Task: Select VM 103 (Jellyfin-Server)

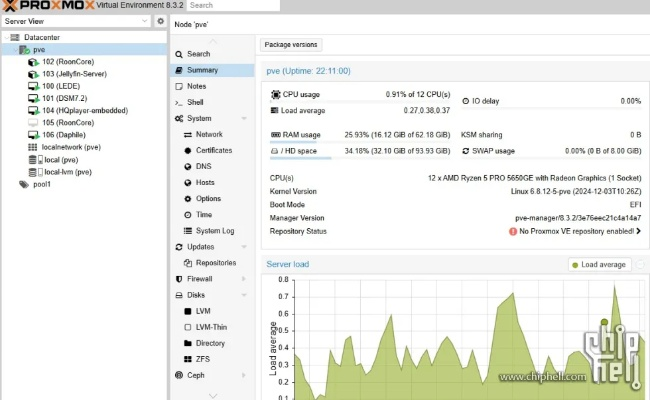Action: coord(74,74)
